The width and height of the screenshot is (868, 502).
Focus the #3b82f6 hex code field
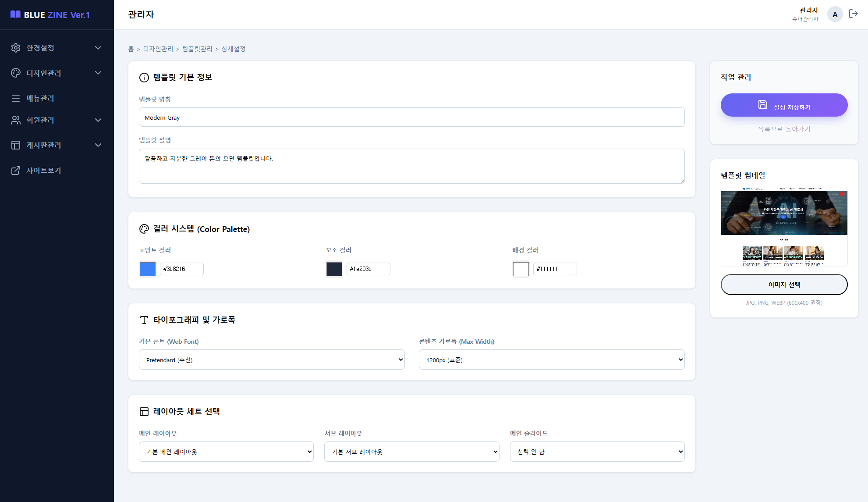[x=182, y=269]
